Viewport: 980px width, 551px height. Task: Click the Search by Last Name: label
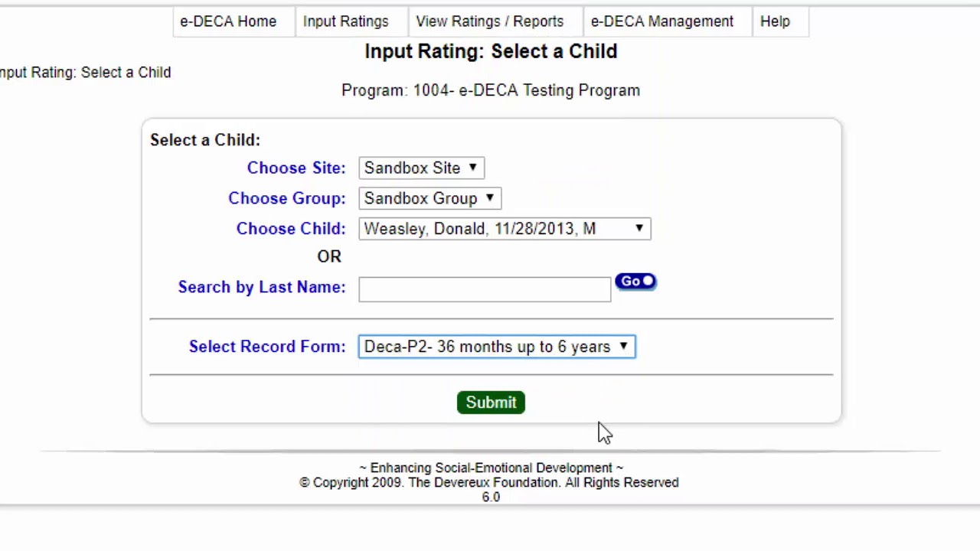click(262, 287)
